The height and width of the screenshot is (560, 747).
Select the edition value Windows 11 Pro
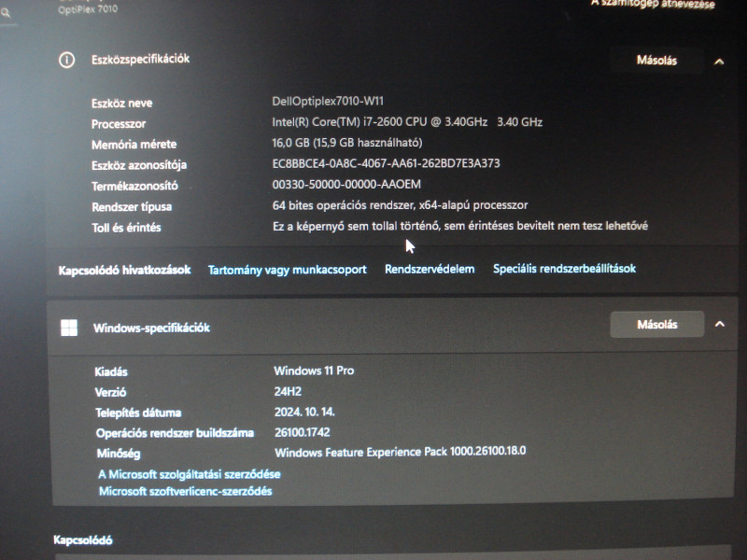(x=314, y=371)
